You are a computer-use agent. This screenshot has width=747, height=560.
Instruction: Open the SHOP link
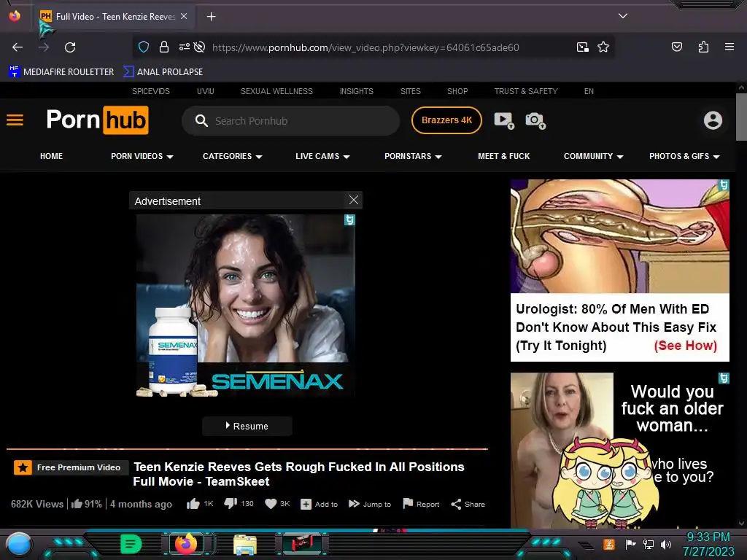(457, 91)
